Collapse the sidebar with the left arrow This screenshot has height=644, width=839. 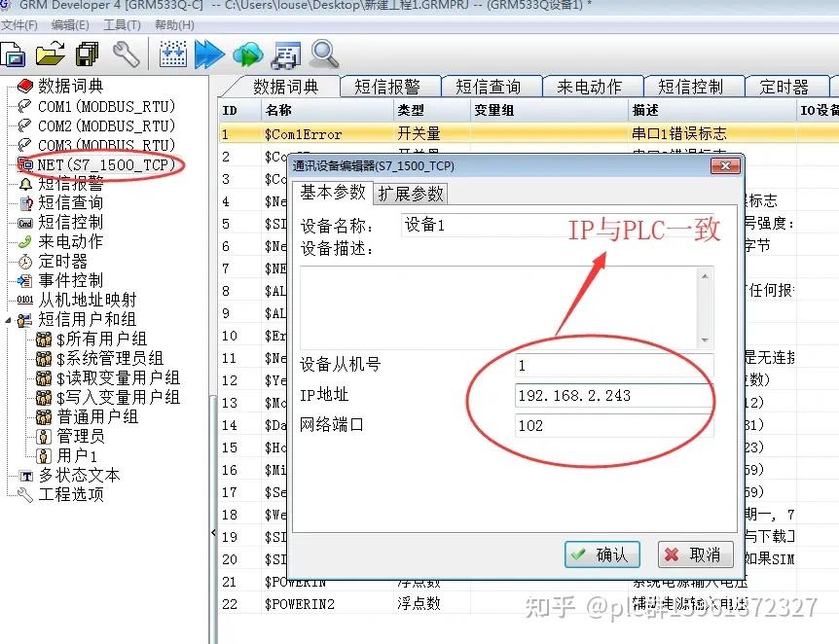click(x=213, y=532)
